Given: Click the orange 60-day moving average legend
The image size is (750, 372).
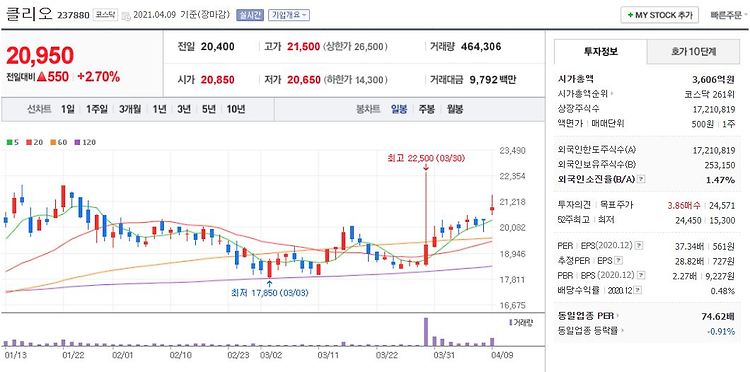Looking at the screenshot, I should 58,142.
